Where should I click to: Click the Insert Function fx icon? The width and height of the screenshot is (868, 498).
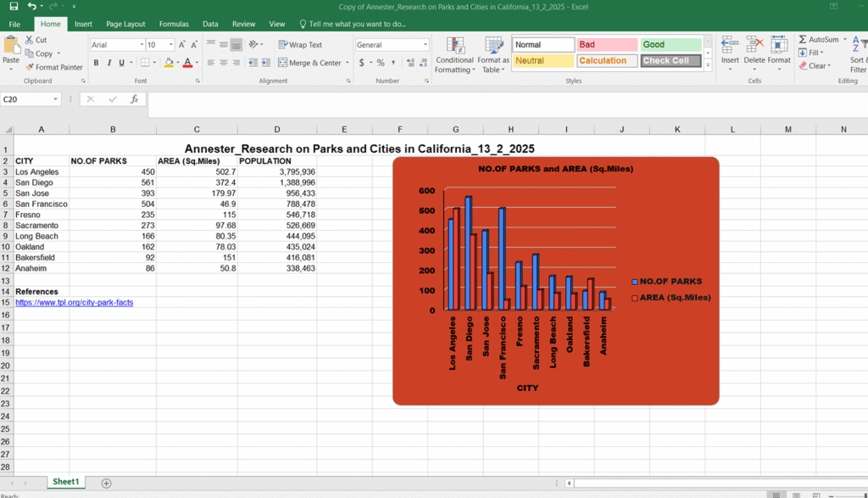click(x=134, y=99)
